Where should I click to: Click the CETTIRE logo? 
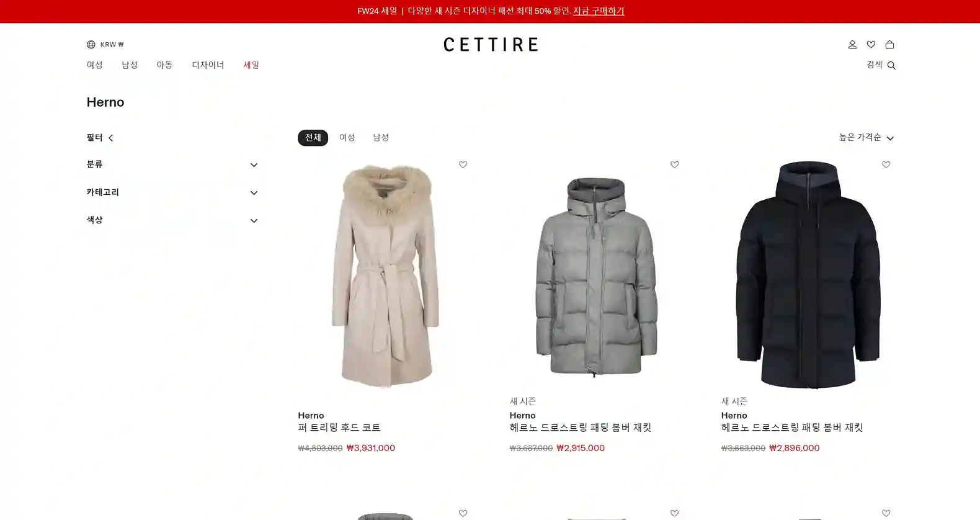(x=491, y=44)
